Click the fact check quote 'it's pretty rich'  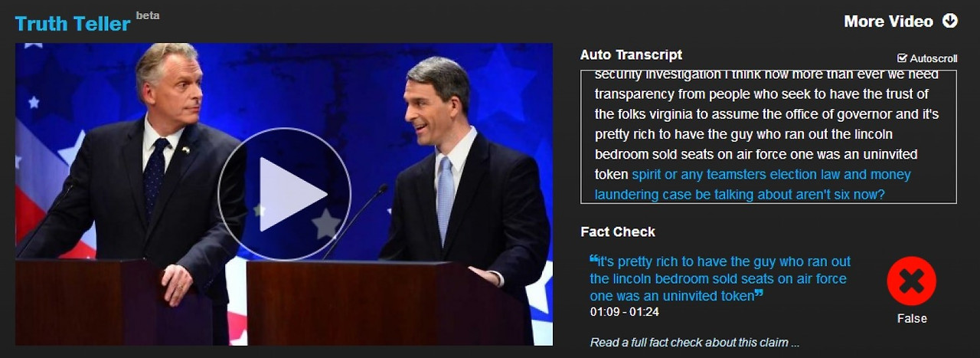pos(720,278)
